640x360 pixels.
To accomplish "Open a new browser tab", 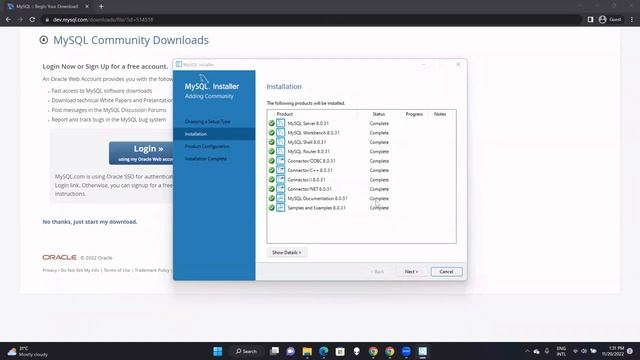I will 101,7.
